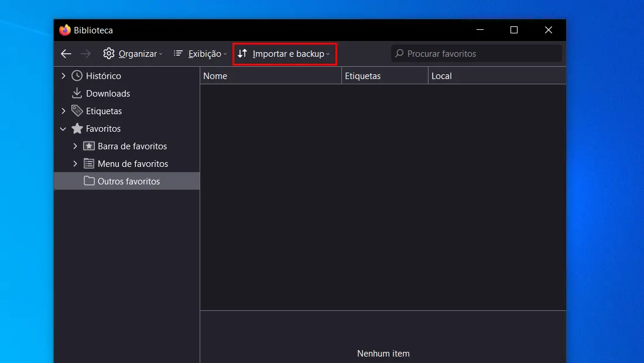This screenshot has width=644, height=363.
Task: Close the Biblioteca window
Action: [549, 30]
